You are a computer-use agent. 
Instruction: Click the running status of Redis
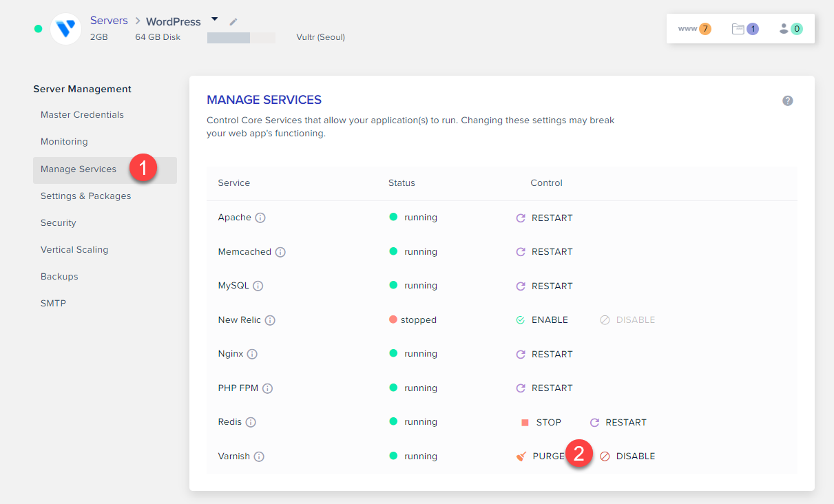click(413, 422)
